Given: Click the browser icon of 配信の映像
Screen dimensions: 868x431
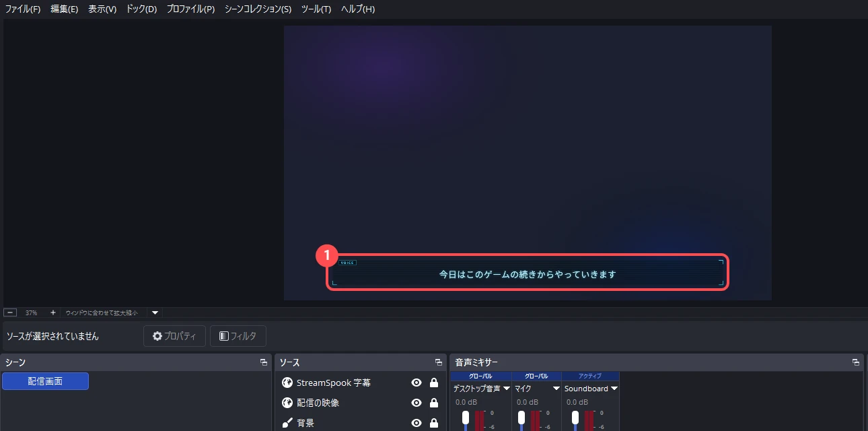Looking at the screenshot, I should point(287,403).
